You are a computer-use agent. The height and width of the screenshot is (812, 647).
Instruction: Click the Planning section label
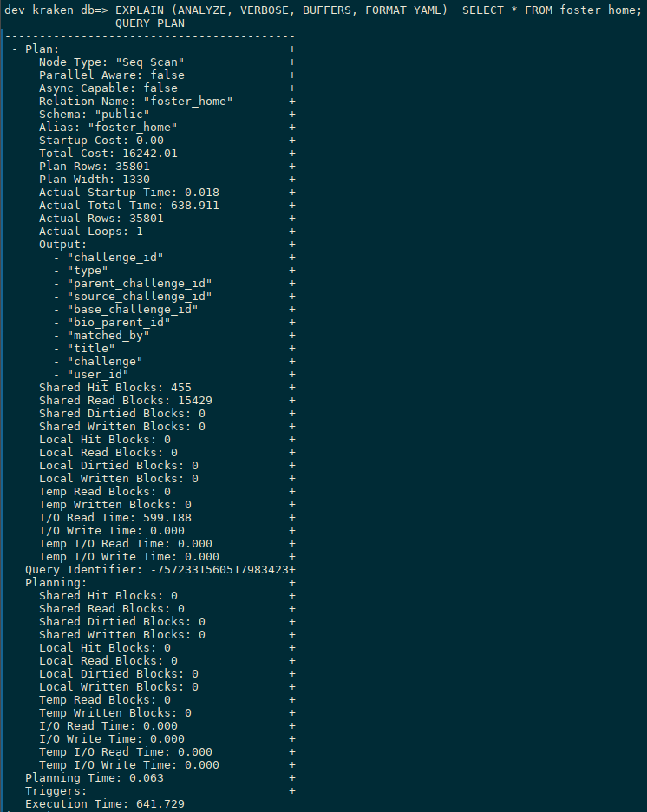tap(56, 583)
